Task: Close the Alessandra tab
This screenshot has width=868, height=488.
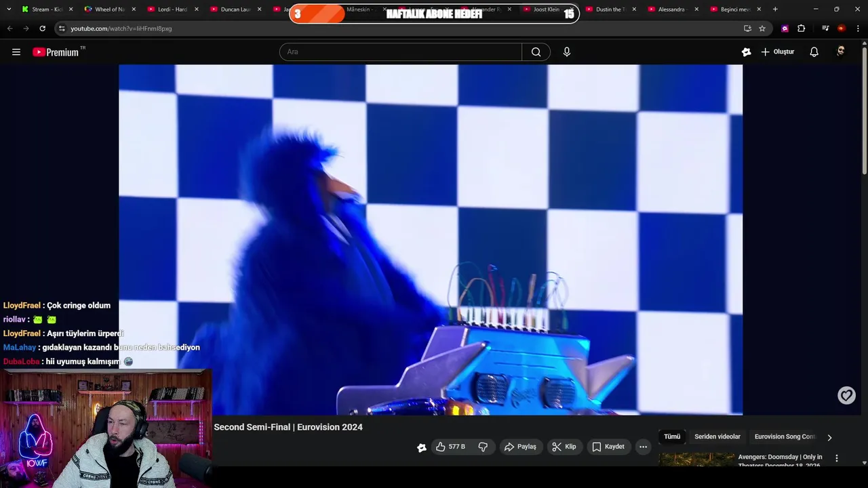Action: click(696, 9)
